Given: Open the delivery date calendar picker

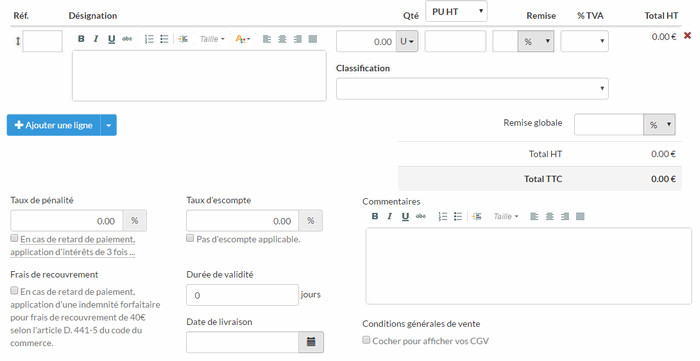Looking at the screenshot, I should point(311,342).
